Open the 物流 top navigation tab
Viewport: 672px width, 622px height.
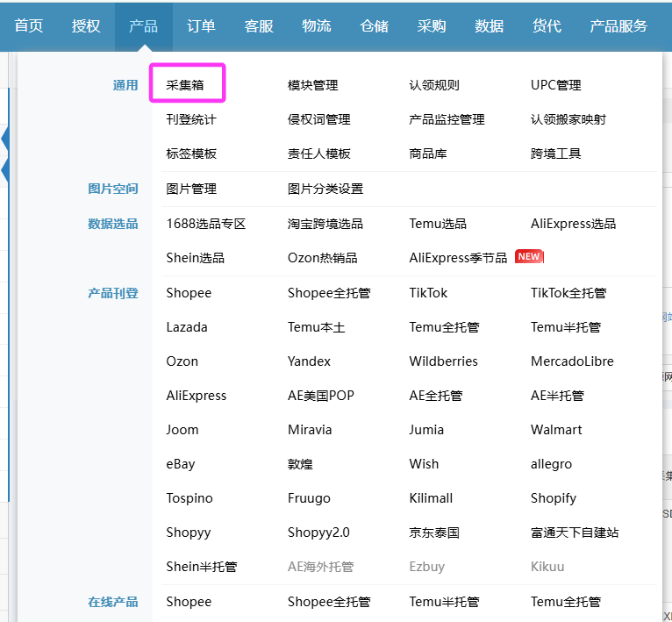[316, 26]
